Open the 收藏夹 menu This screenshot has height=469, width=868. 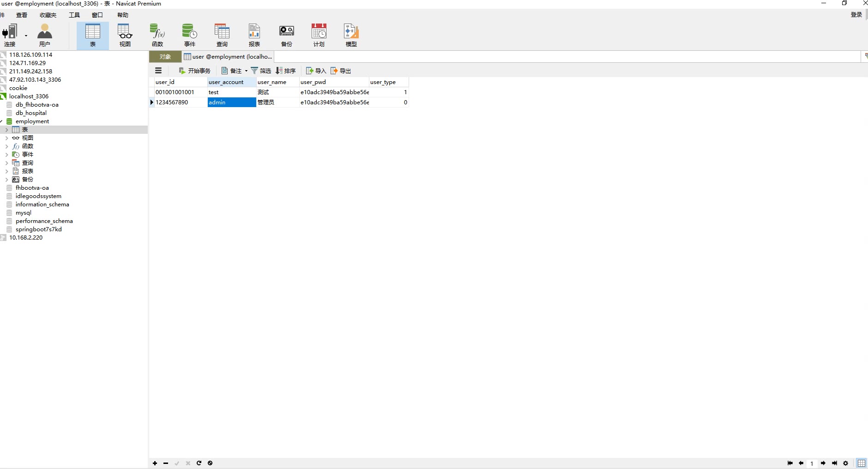[48, 15]
